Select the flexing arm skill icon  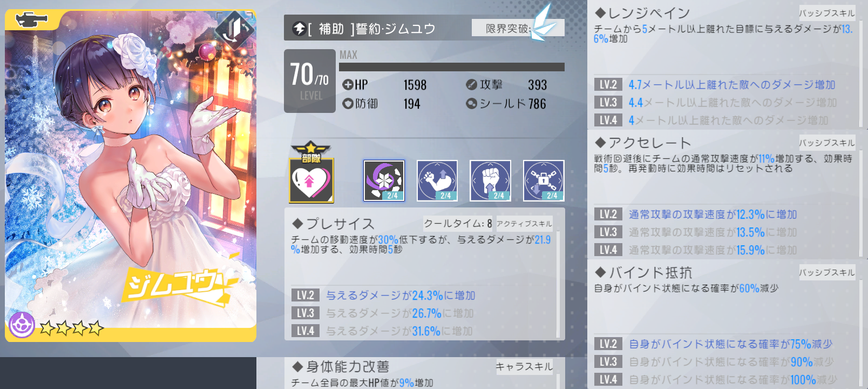pyautogui.click(x=437, y=180)
